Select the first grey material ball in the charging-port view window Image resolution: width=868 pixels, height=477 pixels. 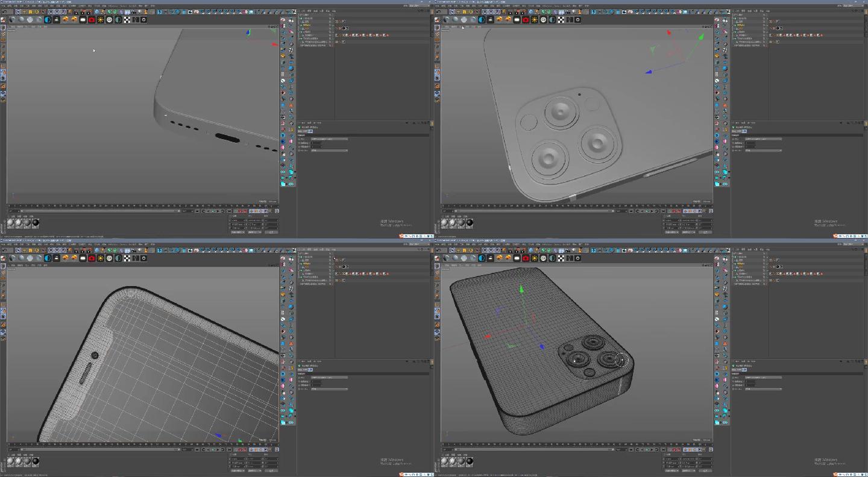(10, 223)
